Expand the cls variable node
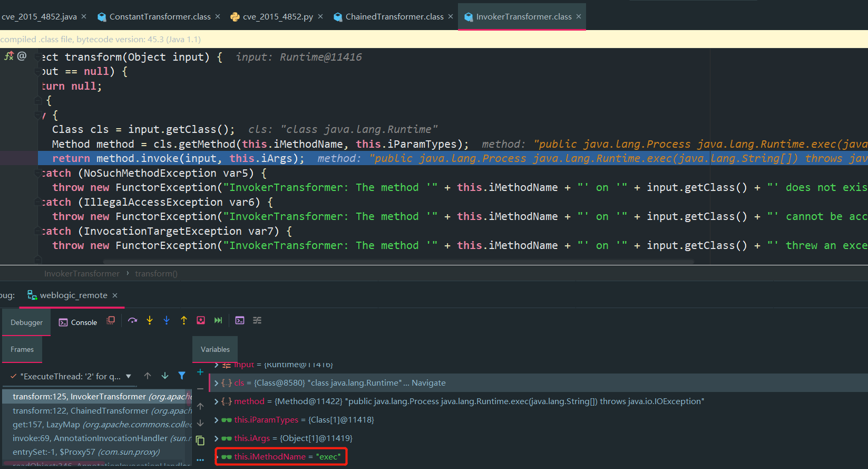The image size is (868, 469). pyautogui.click(x=216, y=383)
